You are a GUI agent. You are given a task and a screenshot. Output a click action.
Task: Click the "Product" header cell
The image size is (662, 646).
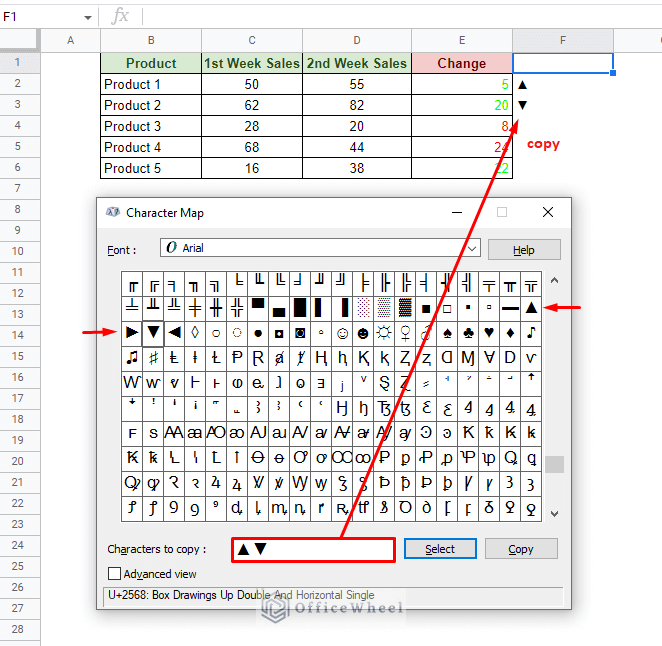(x=151, y=63)
